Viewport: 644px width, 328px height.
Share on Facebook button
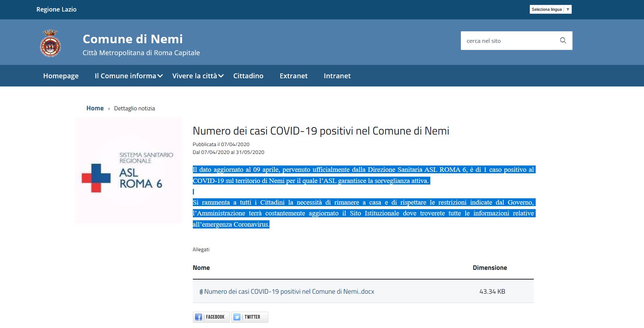(211, 317)
